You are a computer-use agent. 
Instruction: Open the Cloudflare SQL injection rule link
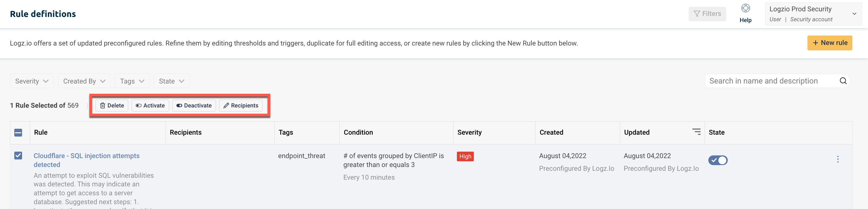coord(87,160)
